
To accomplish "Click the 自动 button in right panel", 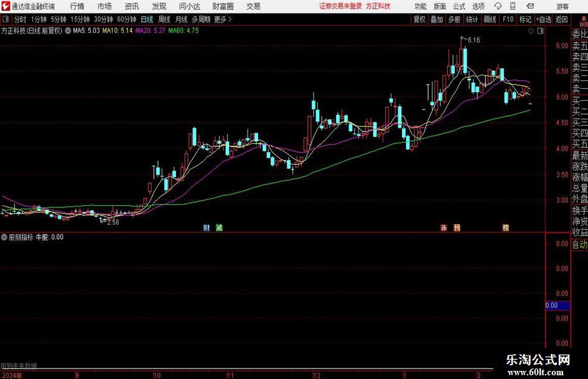I will click(580, 245).
